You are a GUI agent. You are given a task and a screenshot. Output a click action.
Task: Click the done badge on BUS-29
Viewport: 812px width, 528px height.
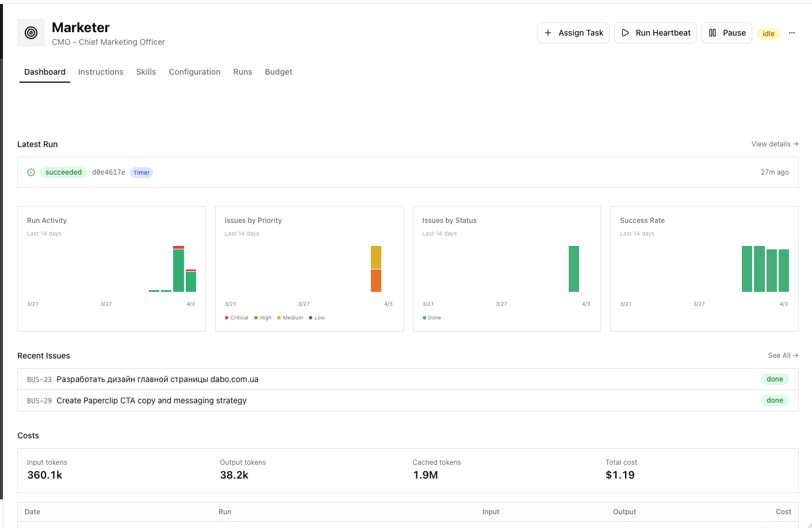coord(775,400)
